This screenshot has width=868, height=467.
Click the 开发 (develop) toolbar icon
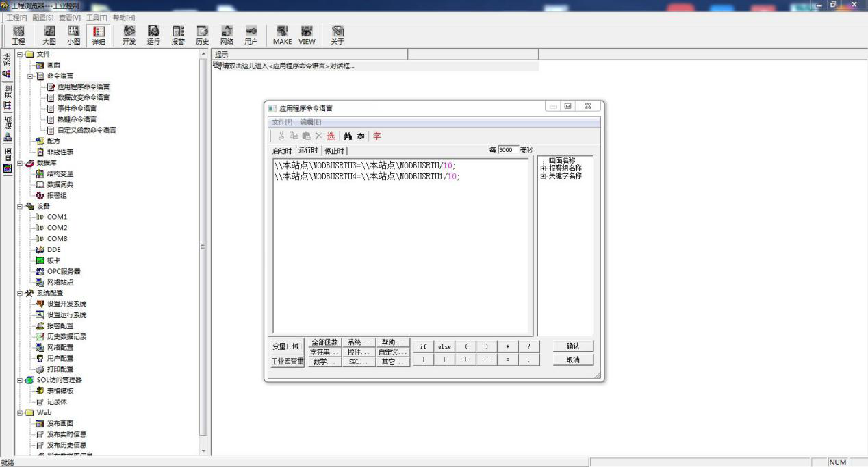tap(129, 35)
